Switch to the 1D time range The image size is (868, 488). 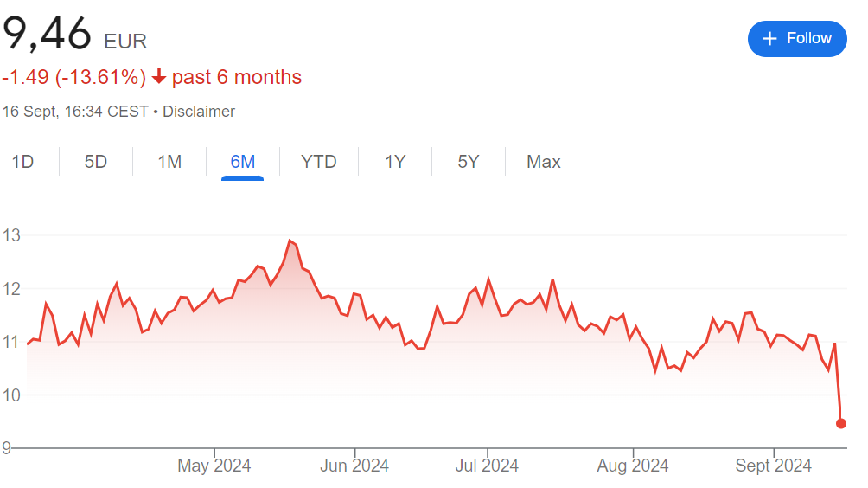(22, 162)
